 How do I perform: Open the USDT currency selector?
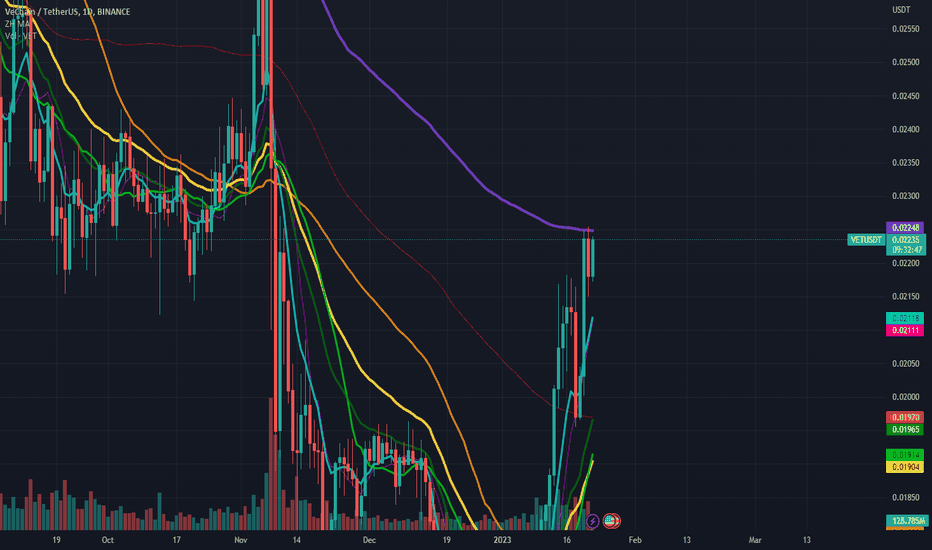point(901,10)
